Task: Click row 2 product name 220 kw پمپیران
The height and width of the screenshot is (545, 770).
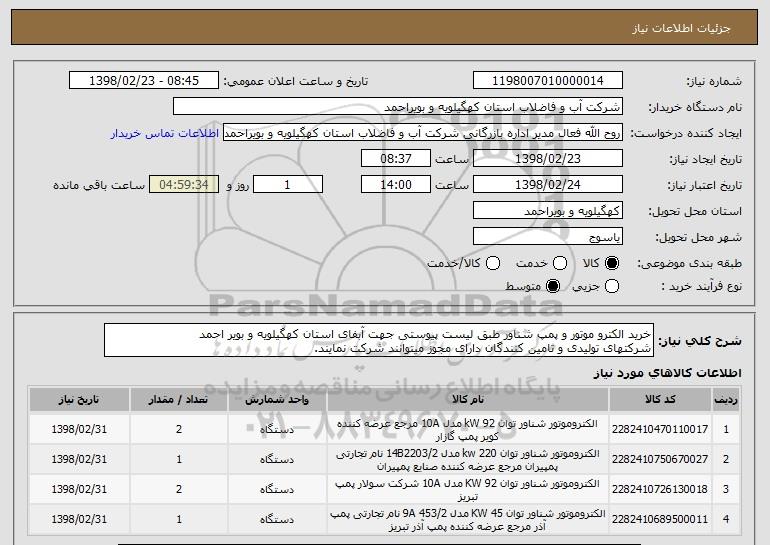Action: pyautogui.click(x=468, y=460)
